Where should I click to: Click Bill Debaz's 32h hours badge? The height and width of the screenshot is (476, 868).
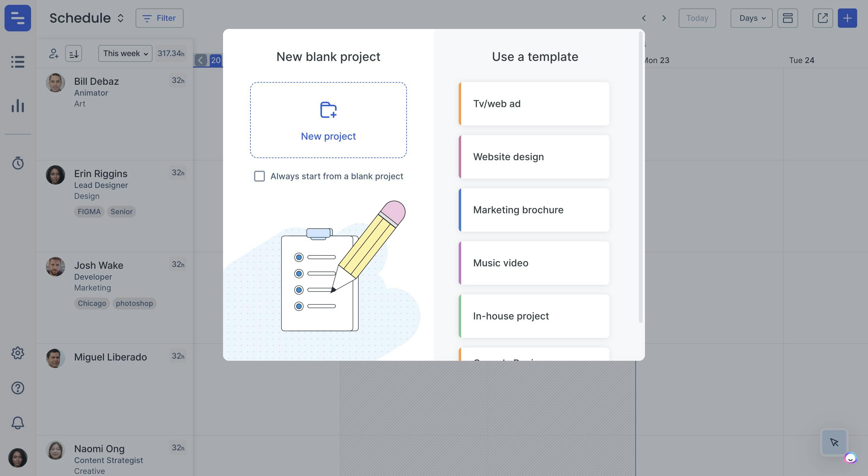click(178, 81)
